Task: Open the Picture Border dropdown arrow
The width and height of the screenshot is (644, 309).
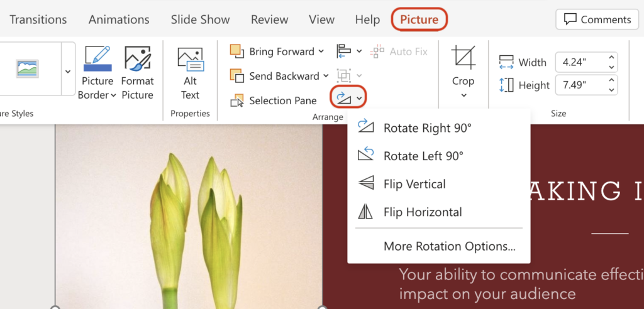Action: 113,95
